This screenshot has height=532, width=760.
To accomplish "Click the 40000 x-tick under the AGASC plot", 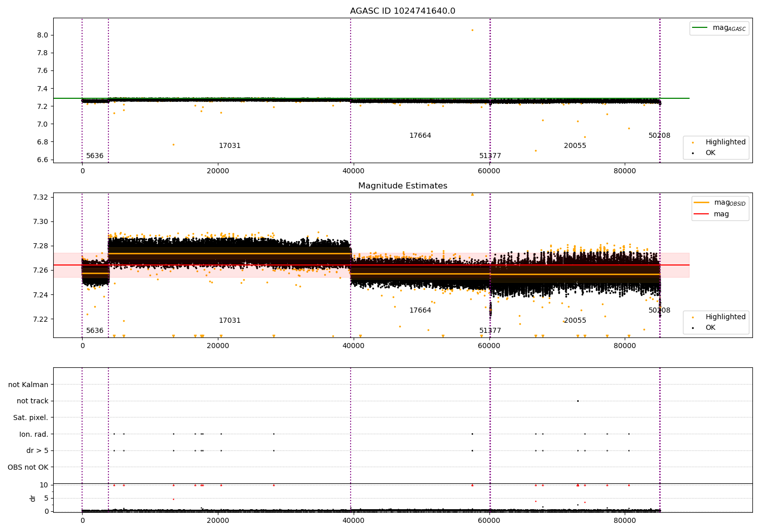I will pos(353,171).
